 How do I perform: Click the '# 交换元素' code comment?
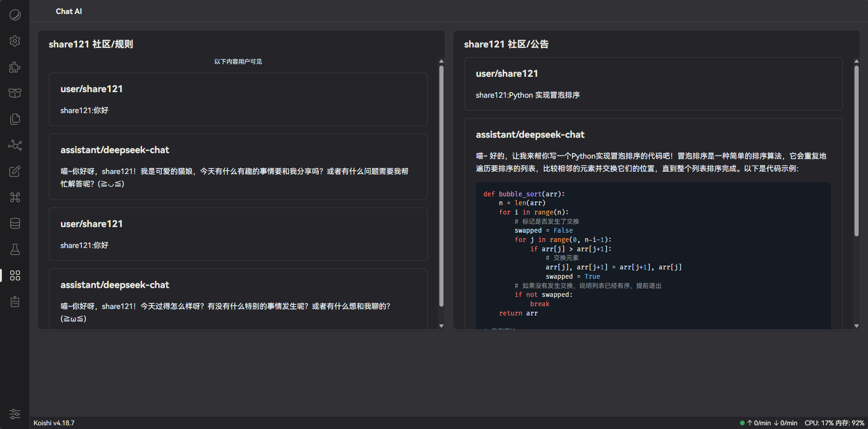click(562, 258)
